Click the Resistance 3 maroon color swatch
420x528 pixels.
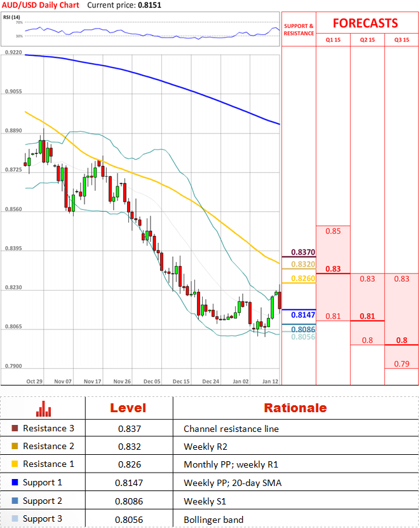pos(15,428)
